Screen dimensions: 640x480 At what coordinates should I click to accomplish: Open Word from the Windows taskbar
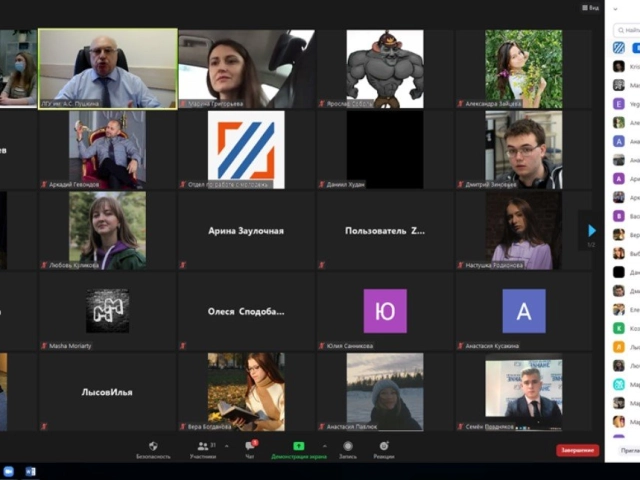click(x=30, y=471)
